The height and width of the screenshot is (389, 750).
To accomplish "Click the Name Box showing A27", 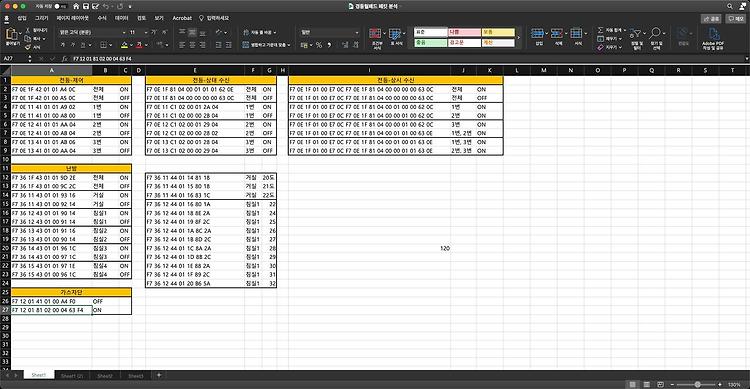I will [x=14, y=58].
